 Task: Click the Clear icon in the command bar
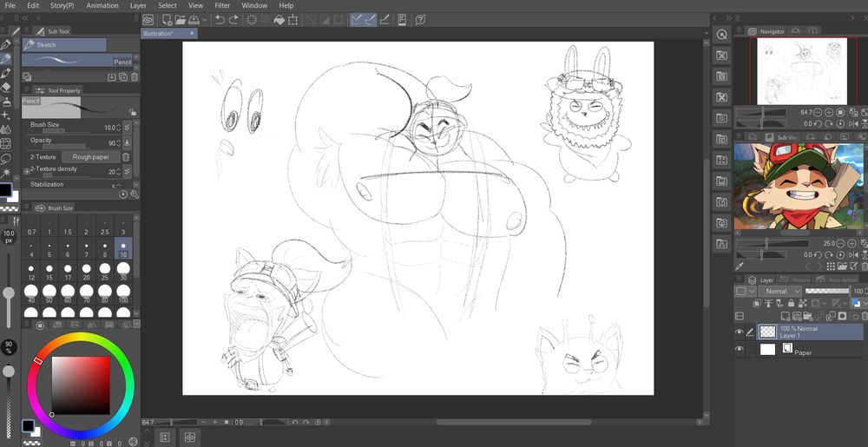252,20
